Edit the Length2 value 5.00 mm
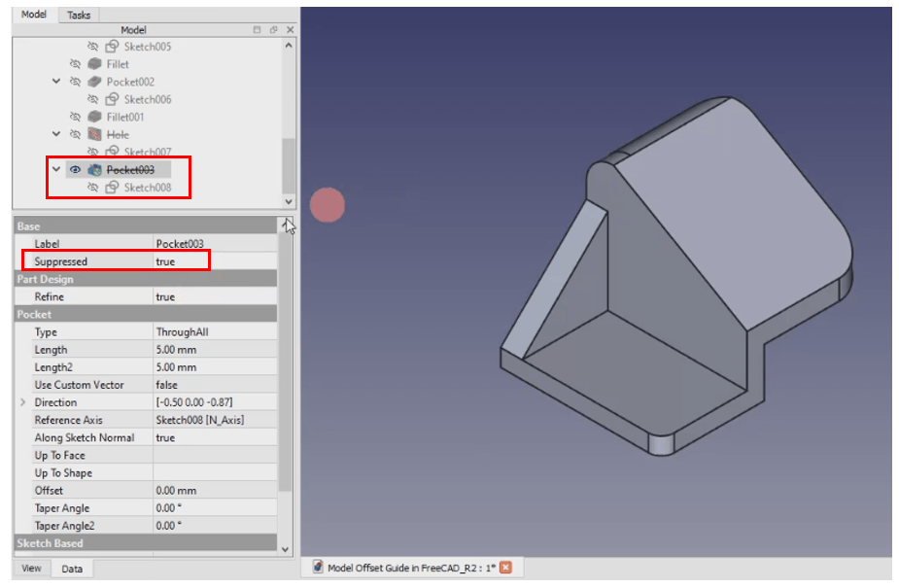The height and width of the screenshot is (588, 899). (215, 367)
